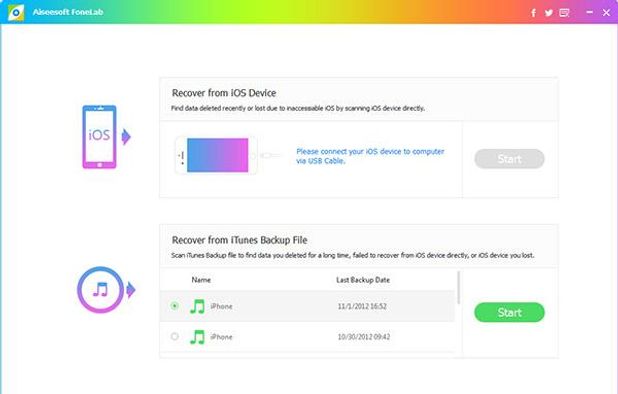618x394 pixels.
Task: Click the iPhone name in the 10/30/2012 row
Action: 221,337
